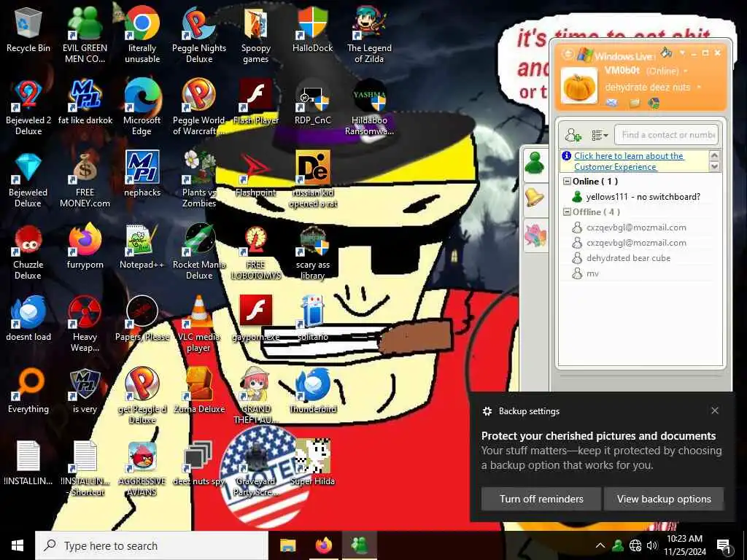Select contact yellows111 in Messenger
747x560 pixels.
pyautogui.click(x=636, y=196)
